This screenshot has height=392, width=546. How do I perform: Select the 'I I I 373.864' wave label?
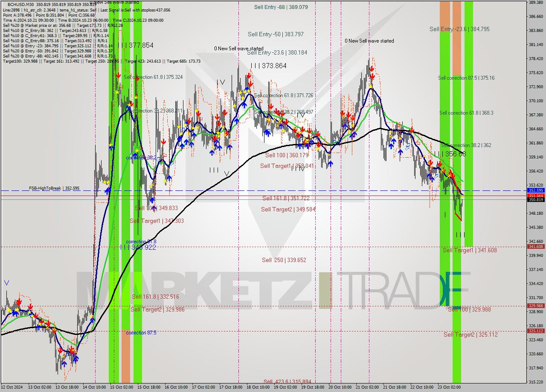click(269, 66)
